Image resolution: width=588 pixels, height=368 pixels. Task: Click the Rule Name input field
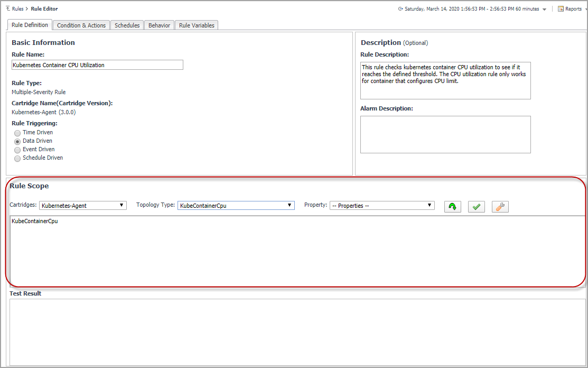click(98, 65)
